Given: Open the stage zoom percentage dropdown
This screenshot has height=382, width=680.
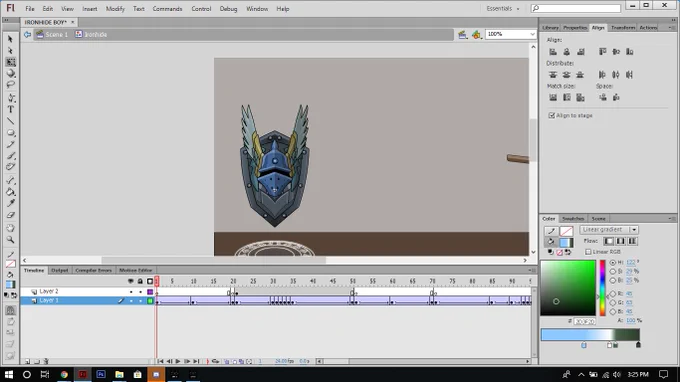Looking at the screenshot, I should point(532,34).
